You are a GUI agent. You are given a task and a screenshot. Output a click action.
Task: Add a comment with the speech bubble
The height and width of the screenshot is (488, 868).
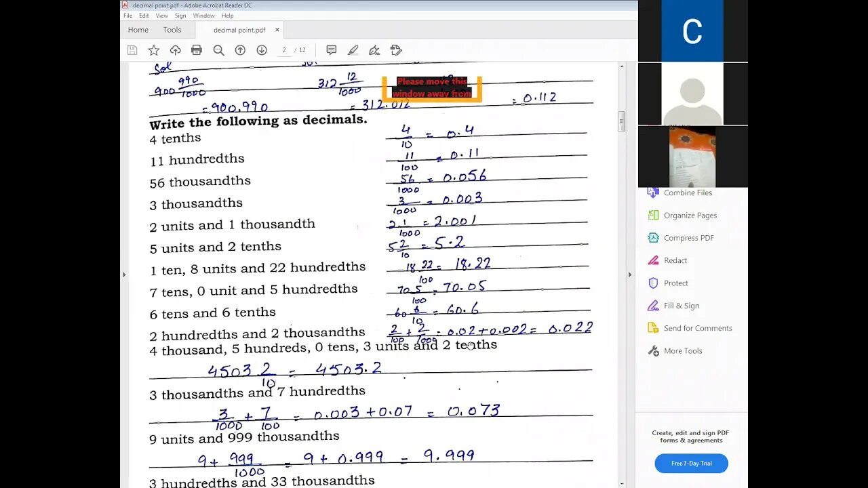[332, 50]
